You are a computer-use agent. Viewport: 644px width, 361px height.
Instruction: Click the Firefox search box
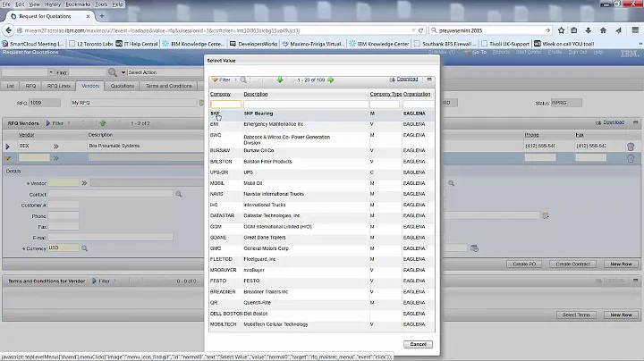[x=491, y=30]
